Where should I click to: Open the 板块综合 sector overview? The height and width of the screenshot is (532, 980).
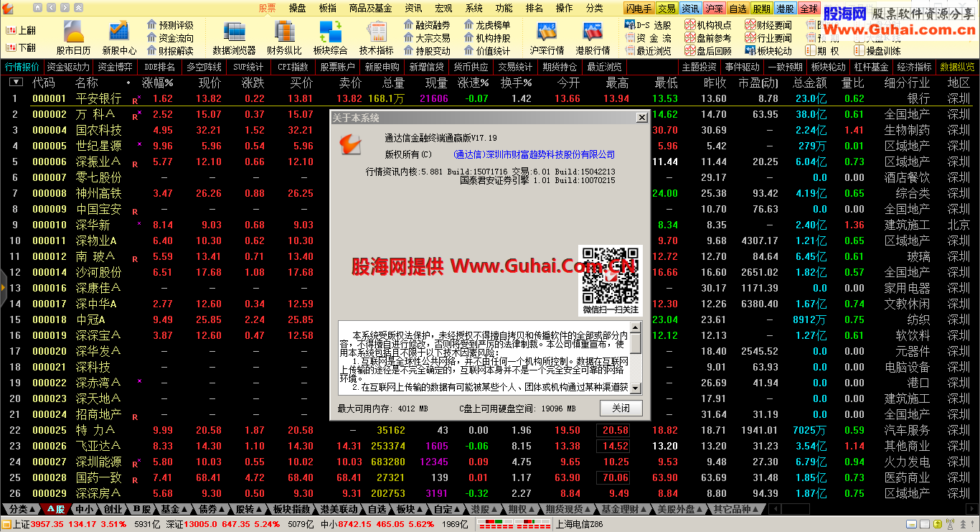click(330, 37)
